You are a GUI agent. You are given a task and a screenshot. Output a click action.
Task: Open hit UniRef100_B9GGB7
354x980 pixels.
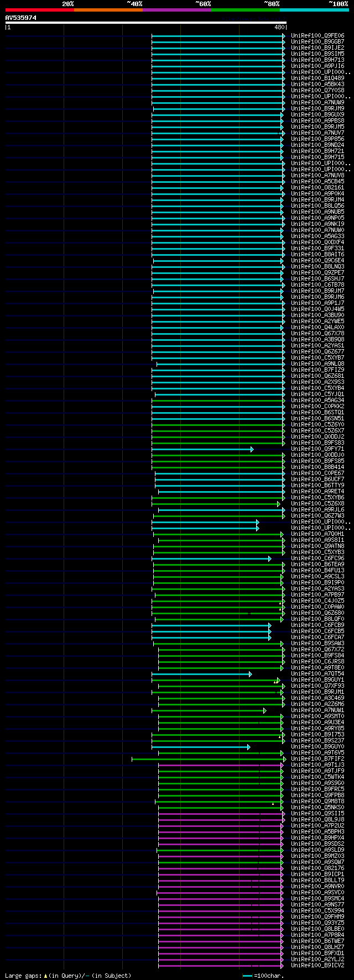coord(317,42)
